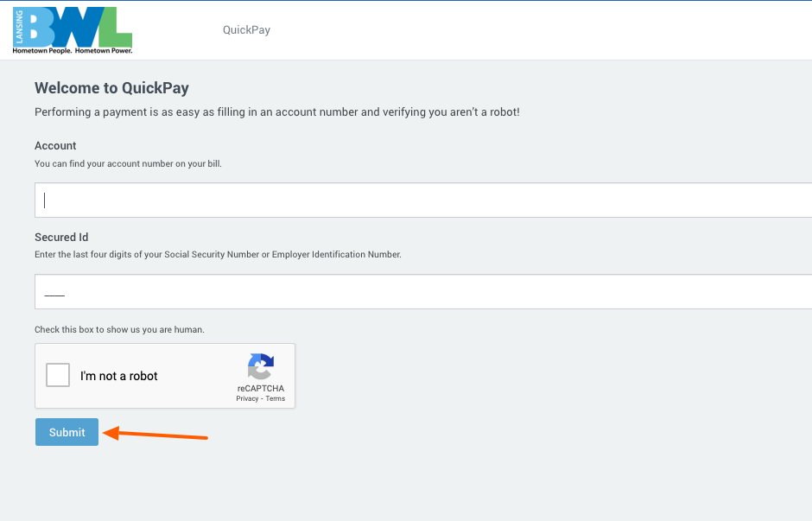812x521 pixels.
Task: Open the reCAPTCHA Terms link
Action: [x=276, y=399]
